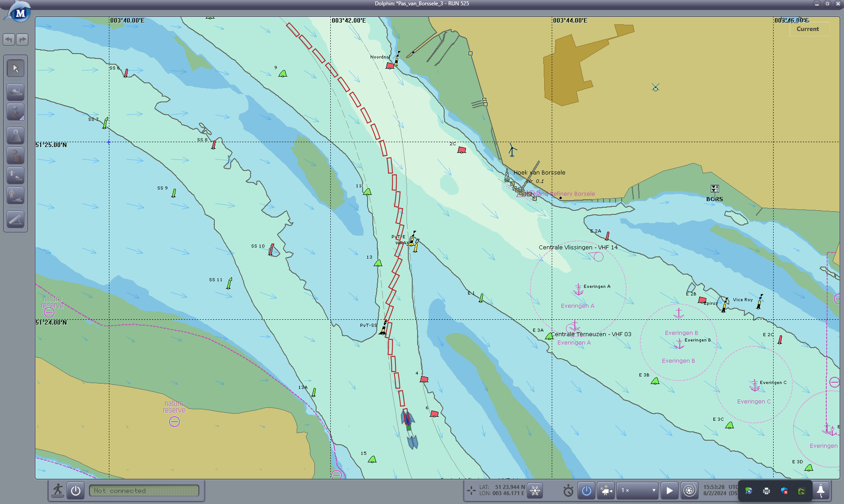Toggle the walk-mode power switch
This screenshot has width=844, height=504.
click(75, 491)
